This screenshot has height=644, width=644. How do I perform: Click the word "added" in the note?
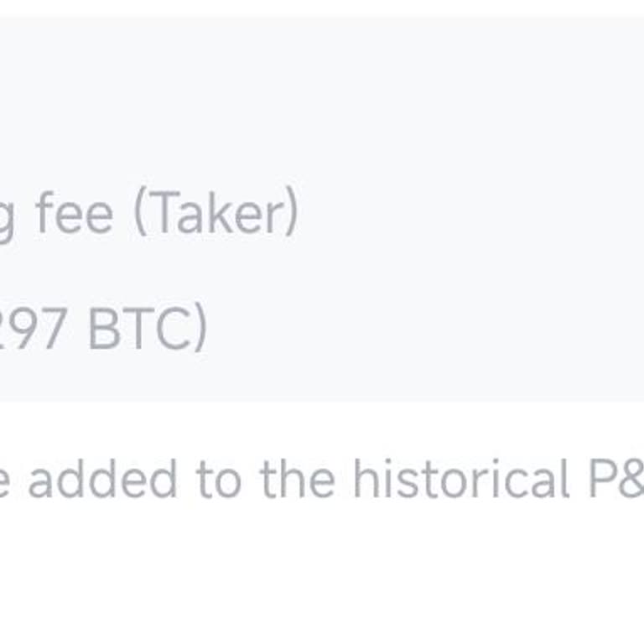102,479
